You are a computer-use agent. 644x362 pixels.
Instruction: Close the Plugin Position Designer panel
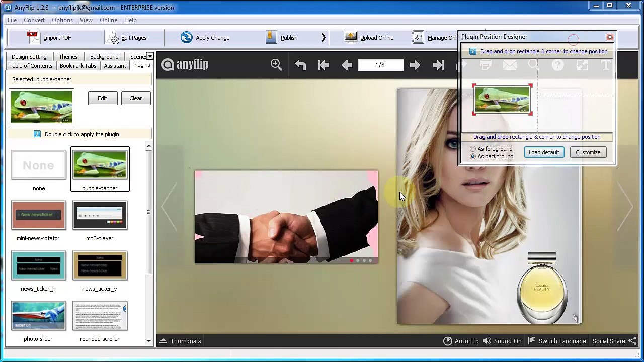[x=610, y=37]
